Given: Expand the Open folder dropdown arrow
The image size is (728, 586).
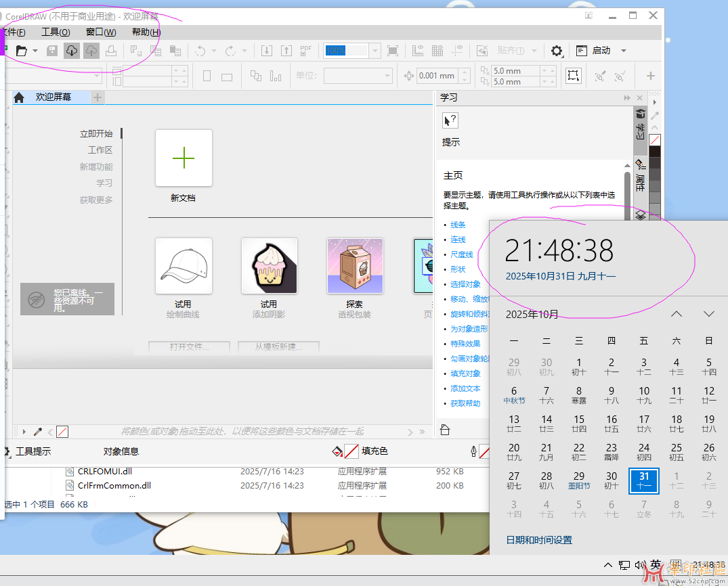Looking at the screenshot, I should tap(35, 51).
